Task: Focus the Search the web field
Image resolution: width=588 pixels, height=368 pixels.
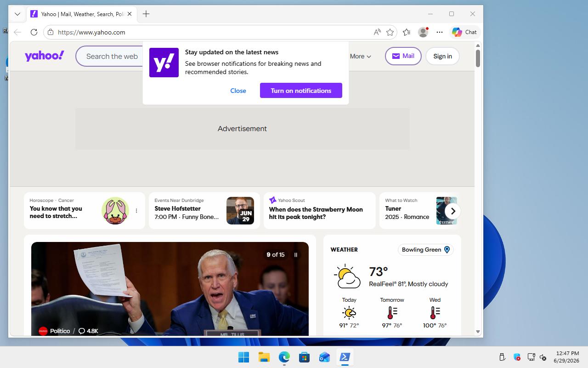Action: (x=112, y=56)
